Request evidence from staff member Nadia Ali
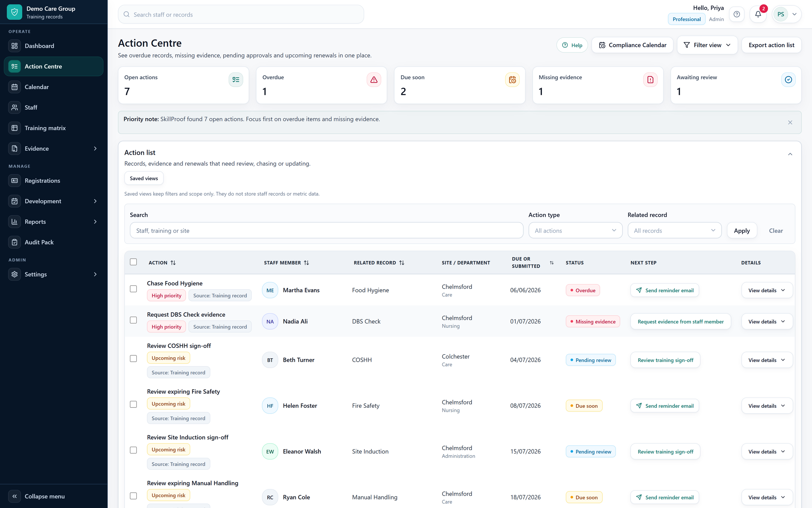The image size is (812, 508). click(680, 322)
